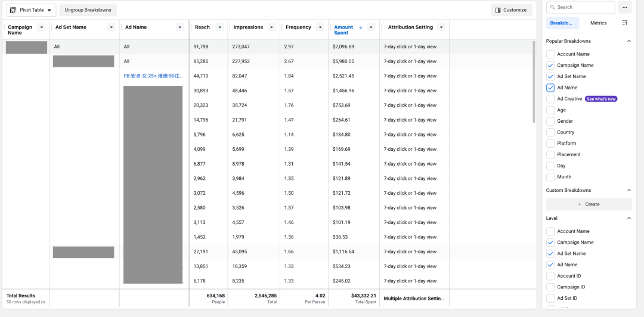Click the search magnifier icon
The width and height of the screenshot is (644, 317).
[552, 7]
